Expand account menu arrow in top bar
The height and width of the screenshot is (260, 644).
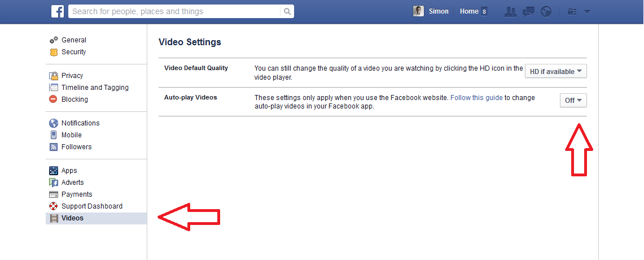tap(587, 11)
